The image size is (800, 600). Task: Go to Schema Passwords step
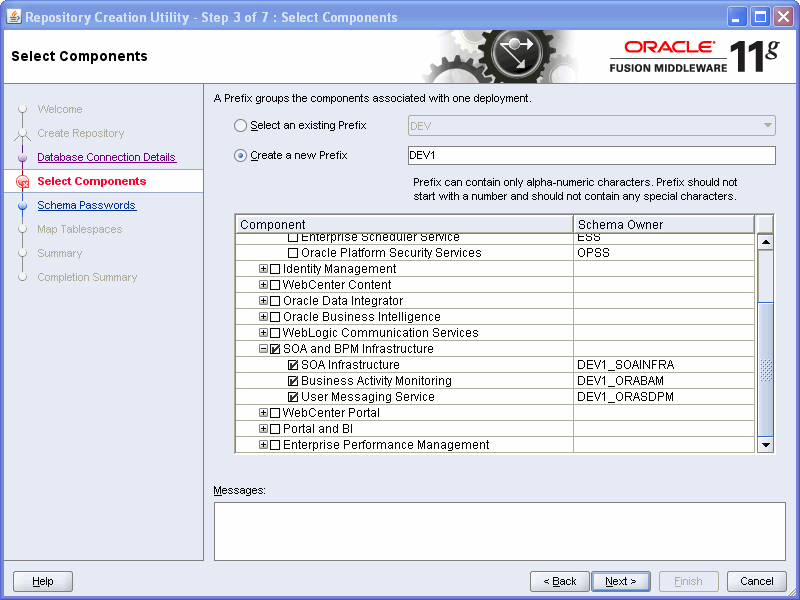click(87, 205)
